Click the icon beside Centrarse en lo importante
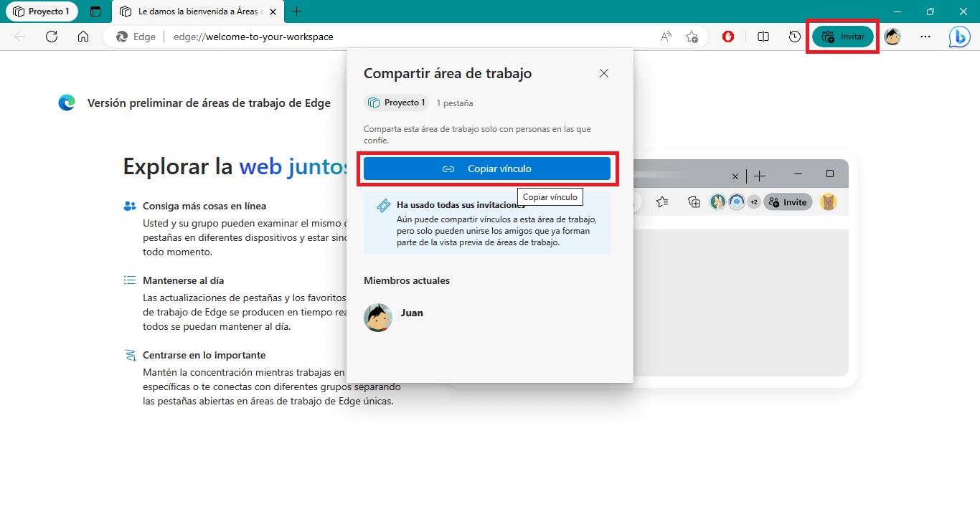This screenshot has width=980, height=522. point(130,355)
